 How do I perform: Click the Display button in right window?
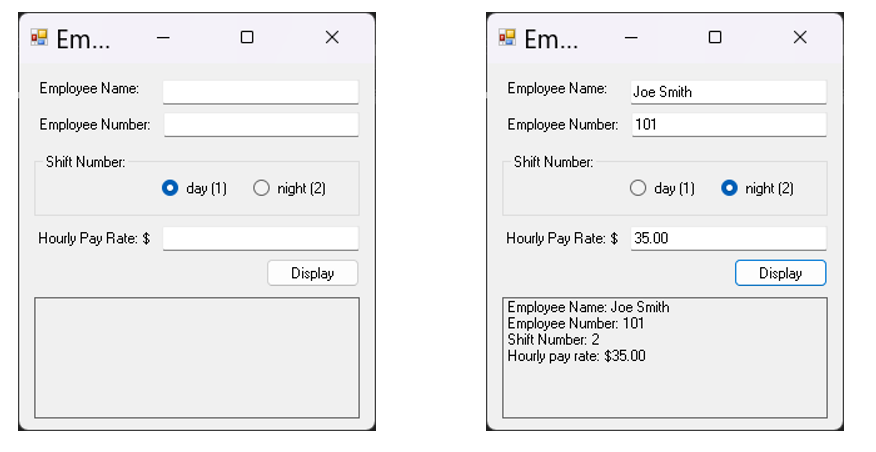click(x=780, y=273)
